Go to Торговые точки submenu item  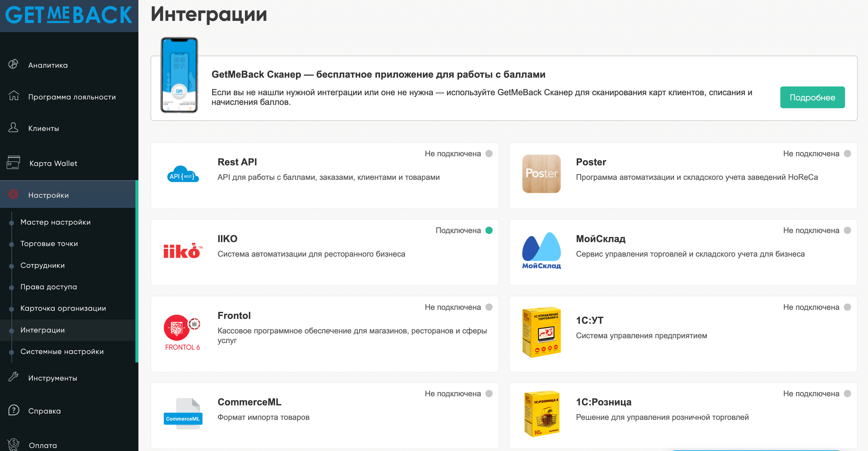click(x=49, y=244)
